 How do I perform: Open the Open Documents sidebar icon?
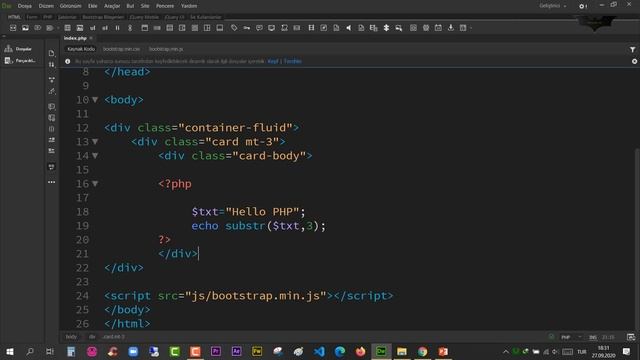click(51, 53)
